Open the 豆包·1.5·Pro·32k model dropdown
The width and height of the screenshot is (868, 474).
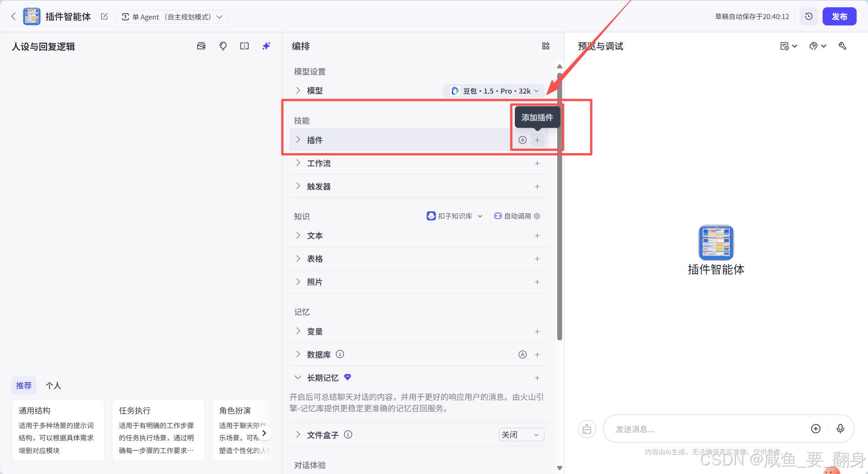(494, 91)
